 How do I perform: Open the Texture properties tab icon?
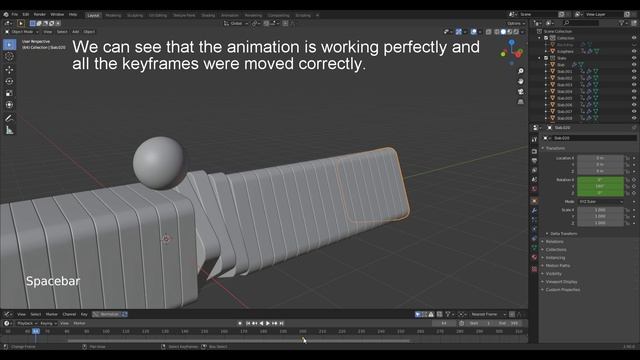(534, 269)
